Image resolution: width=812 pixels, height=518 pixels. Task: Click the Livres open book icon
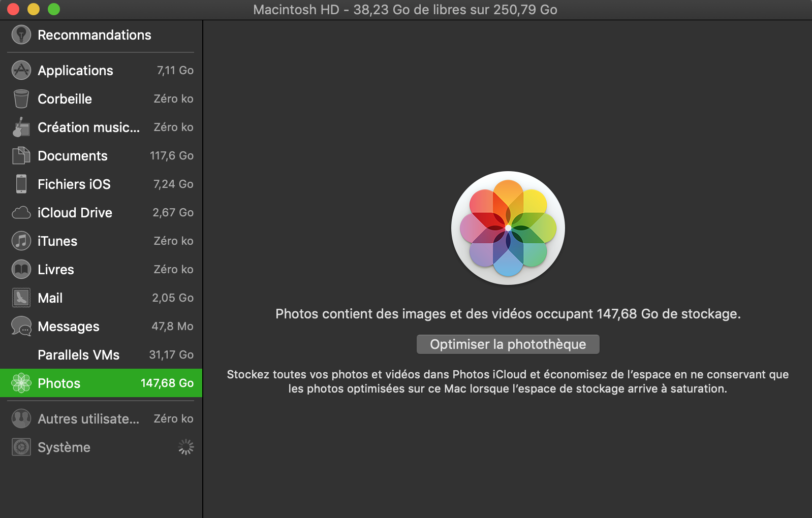point(21,269)
